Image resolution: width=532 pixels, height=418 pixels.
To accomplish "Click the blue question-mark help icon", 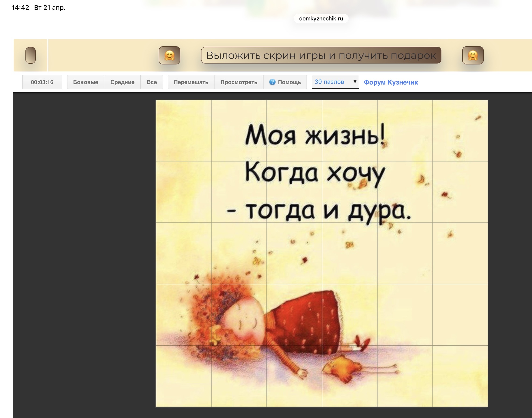I will tap(272, 82).
